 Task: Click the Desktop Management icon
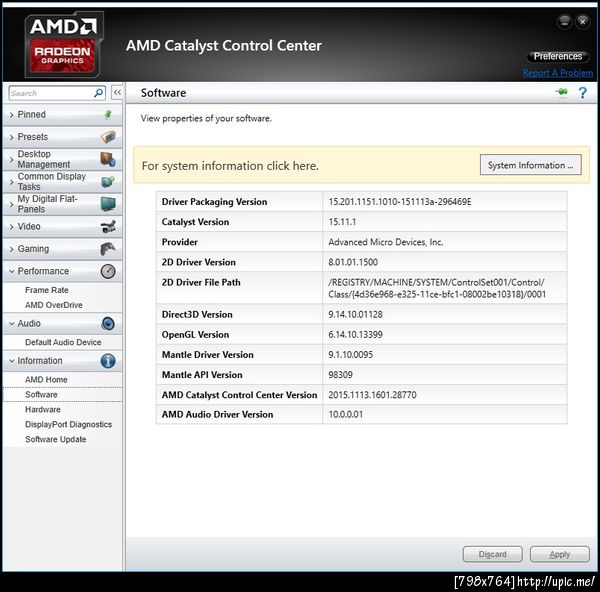[108, 159]
